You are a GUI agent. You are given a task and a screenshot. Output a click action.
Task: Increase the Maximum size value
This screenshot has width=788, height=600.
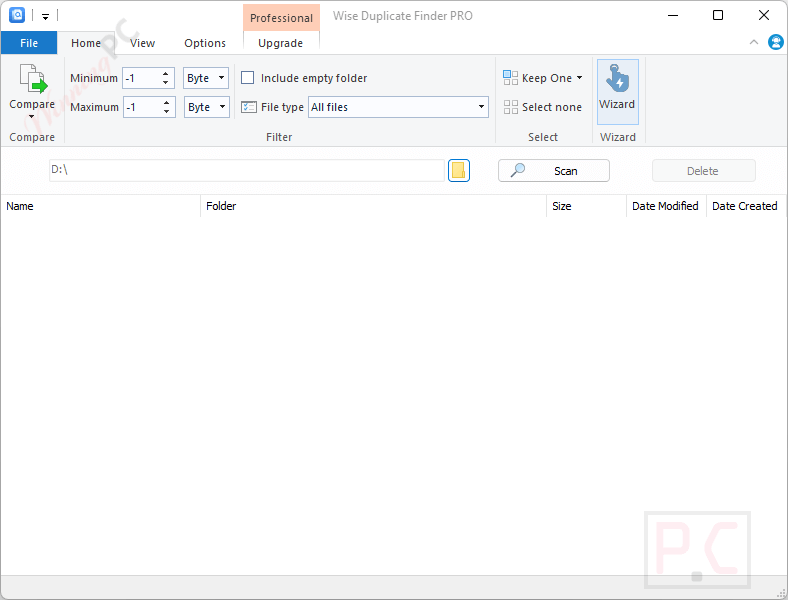[166, 103]
